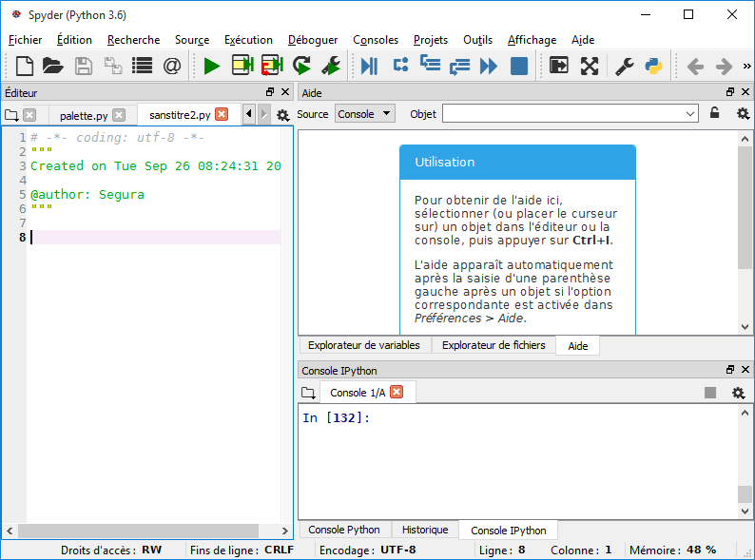Click the Aide pane vertical scrollbar
This screenshot has height=560, width=755.
(745, 228)
